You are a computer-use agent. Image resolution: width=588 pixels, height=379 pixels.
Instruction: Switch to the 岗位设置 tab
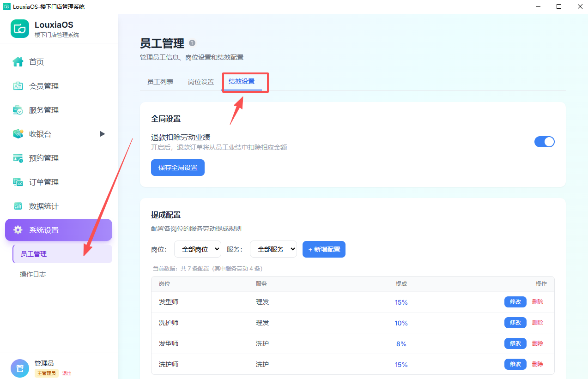point(201,82)
